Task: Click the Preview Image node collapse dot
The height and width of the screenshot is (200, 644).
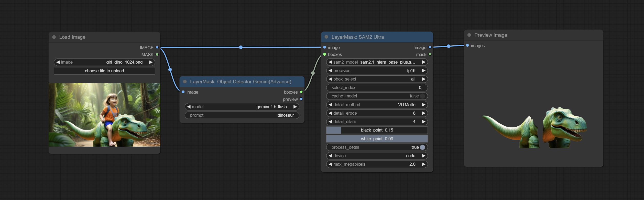Action: point(469,35)
